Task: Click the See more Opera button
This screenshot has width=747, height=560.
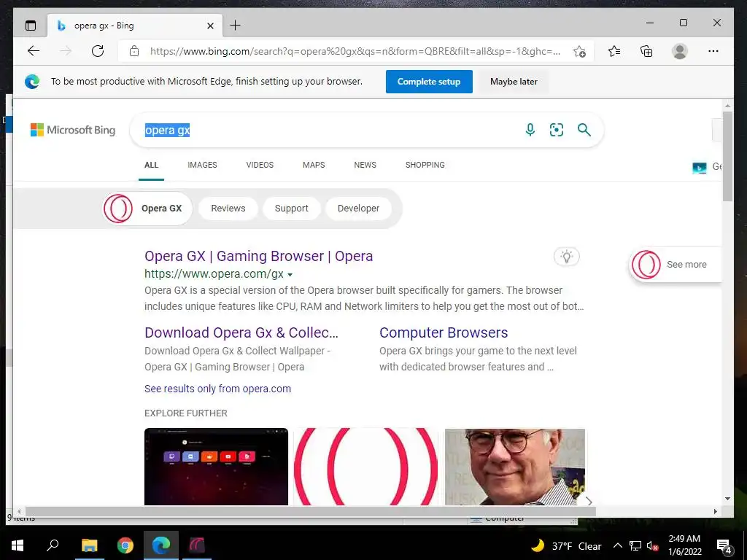Action: [675, 265]
